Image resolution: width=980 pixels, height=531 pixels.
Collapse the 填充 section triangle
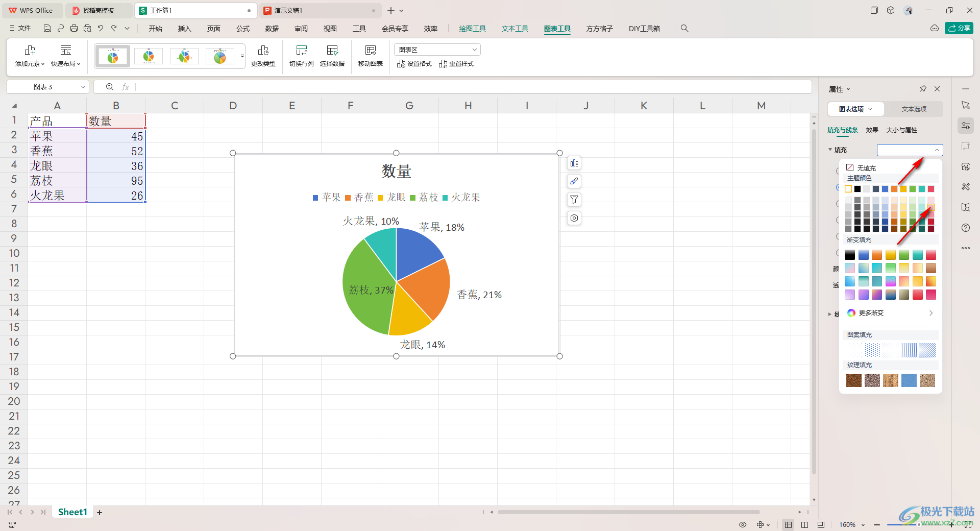click(x=830, y=150)
